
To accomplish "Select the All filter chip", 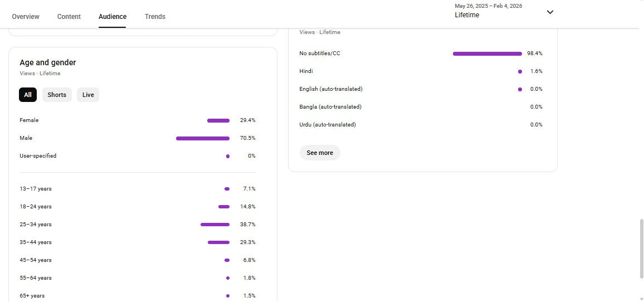I will pyautogui.click(x=28, y=95).
